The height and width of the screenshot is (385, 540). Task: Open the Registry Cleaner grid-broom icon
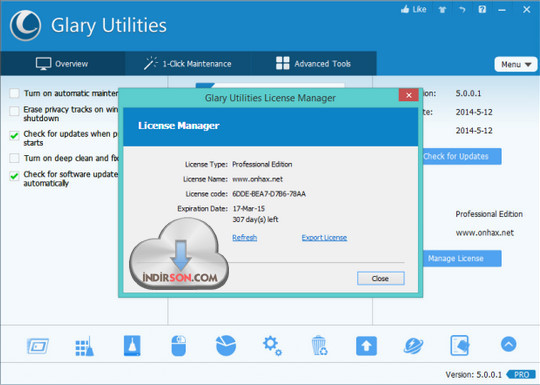click(x=84, y=346)
